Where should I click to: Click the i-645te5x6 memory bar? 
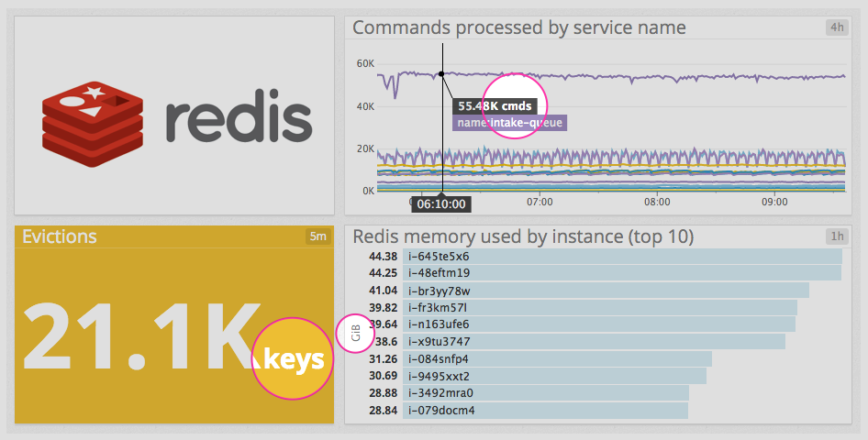click(x=622, y=257)
